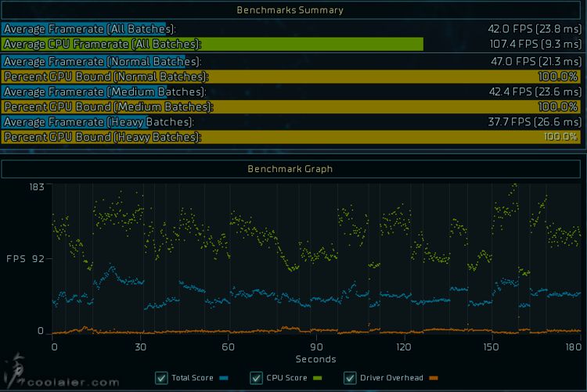Click the blue Total Score legend swatch

coord(223,379)
